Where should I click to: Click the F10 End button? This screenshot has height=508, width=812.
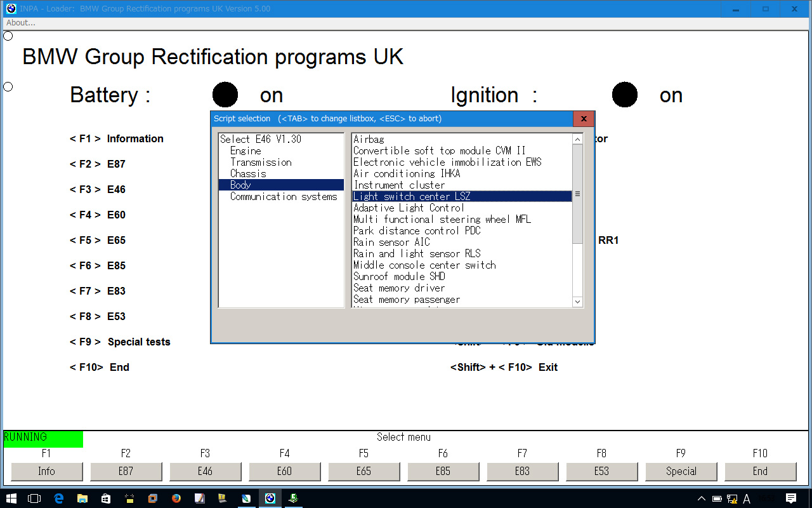[760, 471]
